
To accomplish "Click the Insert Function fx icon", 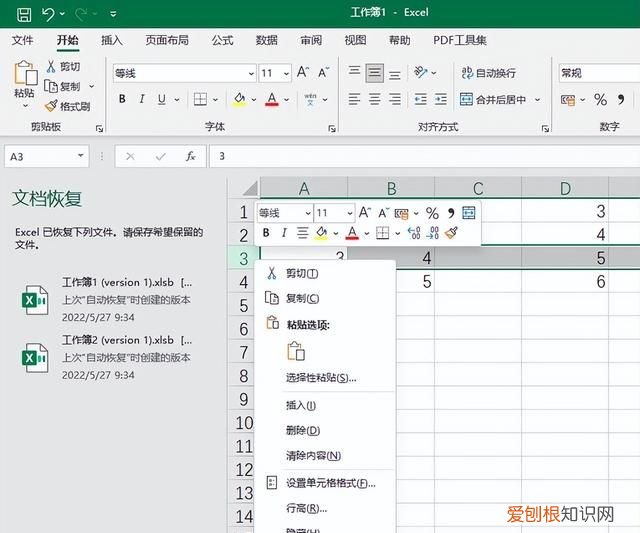I will 190,156.
